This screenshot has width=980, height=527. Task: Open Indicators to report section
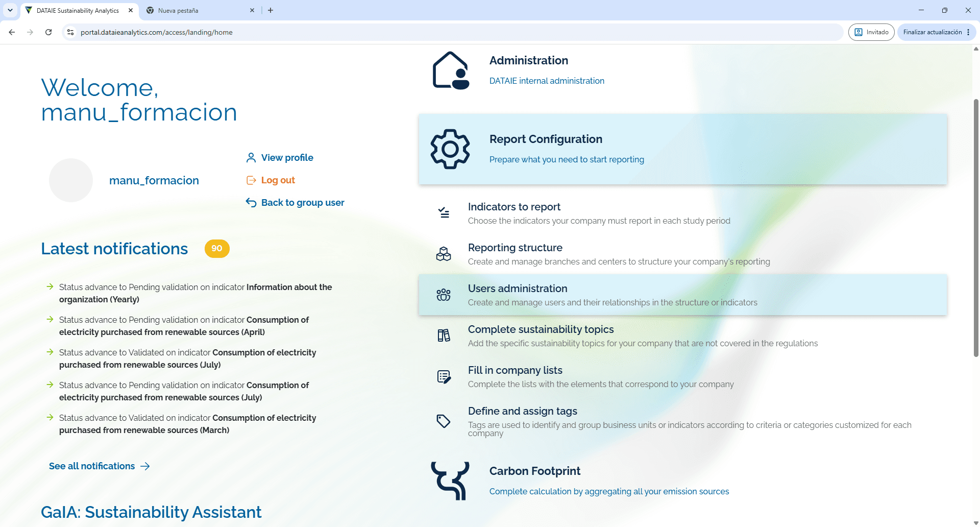coord(683,213)
